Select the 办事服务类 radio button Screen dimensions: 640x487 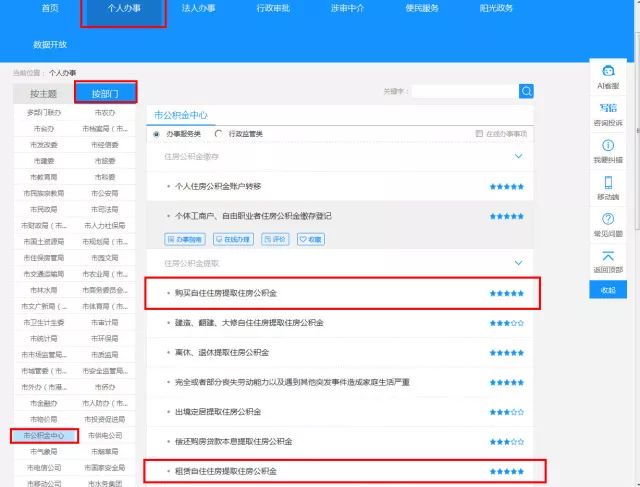pyautogui.click(x=156, y=133)
